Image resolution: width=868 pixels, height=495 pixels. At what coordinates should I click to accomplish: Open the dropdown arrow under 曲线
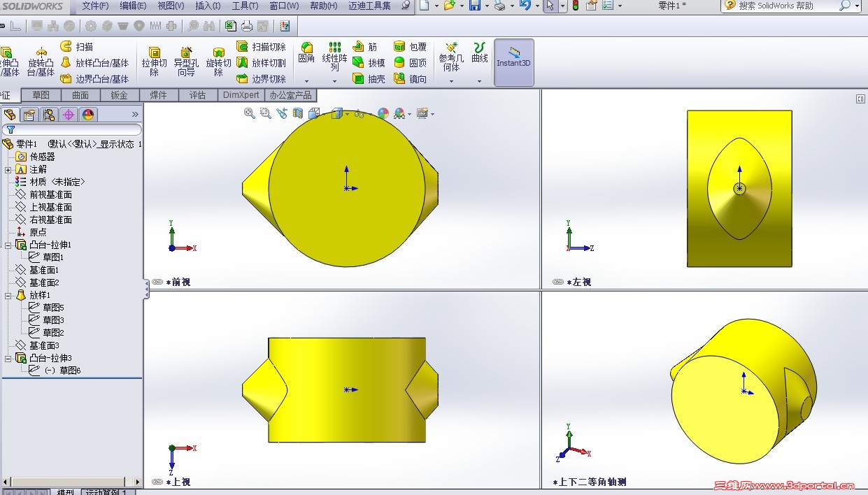[x=479, y=81]
